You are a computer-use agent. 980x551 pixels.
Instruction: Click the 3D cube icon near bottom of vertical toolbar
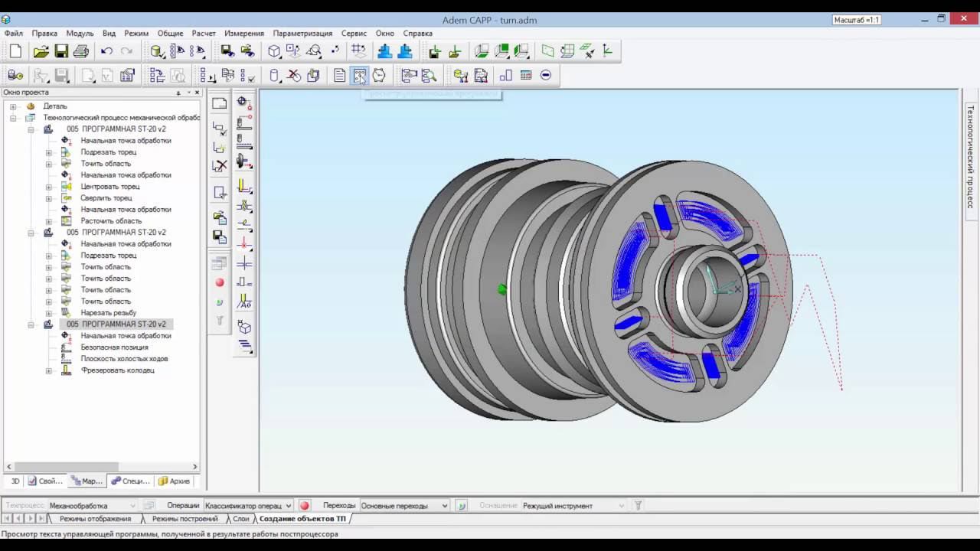(245, 327)
